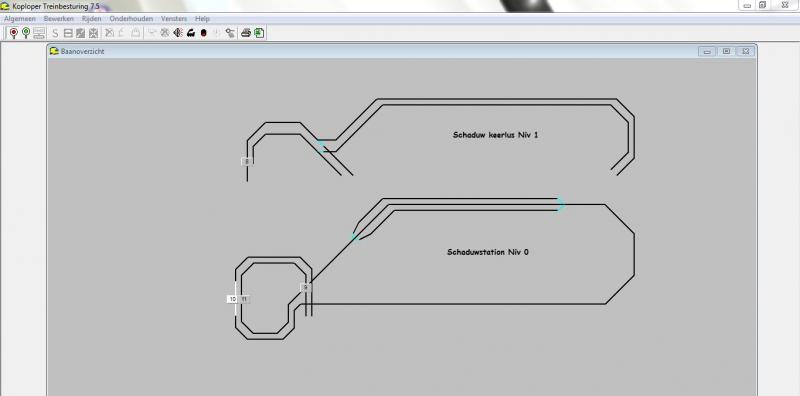Open the Rijden menu
Viewport: 800px width, 396px height.
coord(91,19)
